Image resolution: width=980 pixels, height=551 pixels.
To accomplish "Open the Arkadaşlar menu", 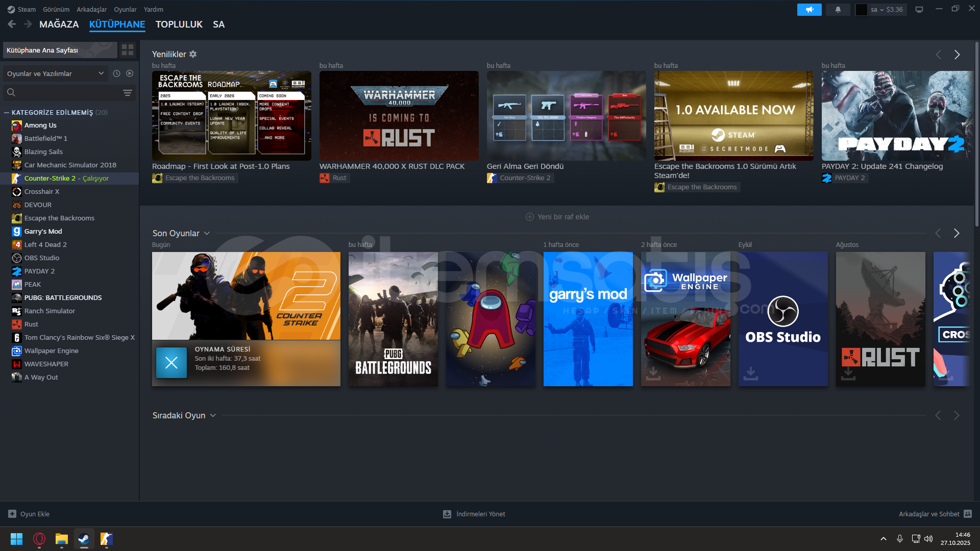I will tap(91, 9).
